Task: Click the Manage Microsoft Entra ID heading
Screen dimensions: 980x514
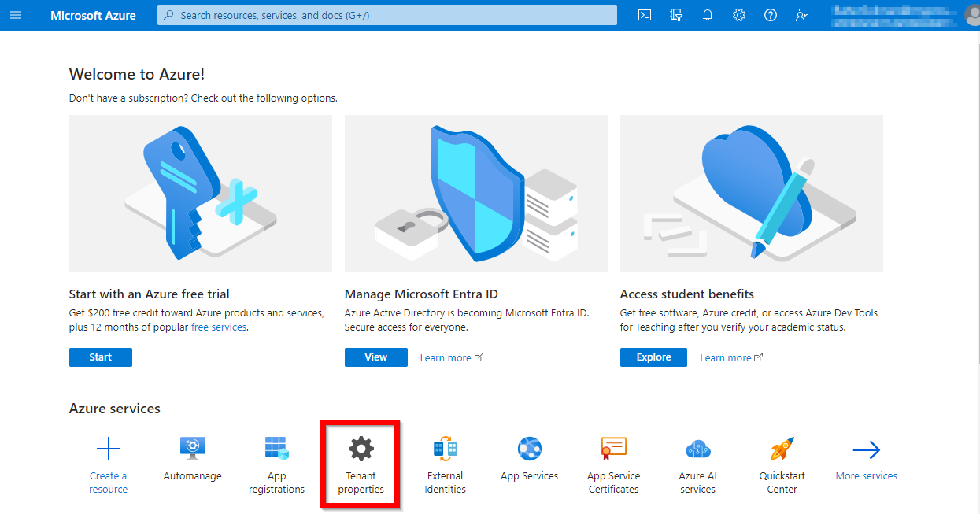Action: (x=421, y=294)
